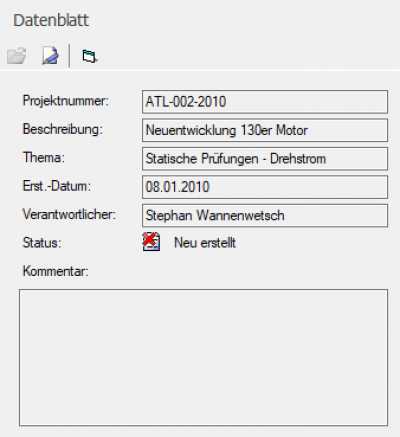Click the Erst.-Datum label
The width and height of the screenshot is (400, 437).
point(57,186)
